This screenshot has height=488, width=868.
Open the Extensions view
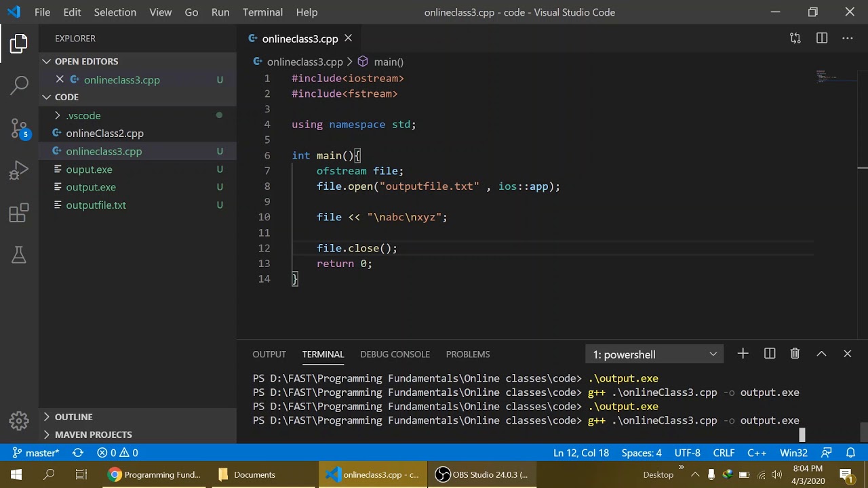click(x=19, y=213)
